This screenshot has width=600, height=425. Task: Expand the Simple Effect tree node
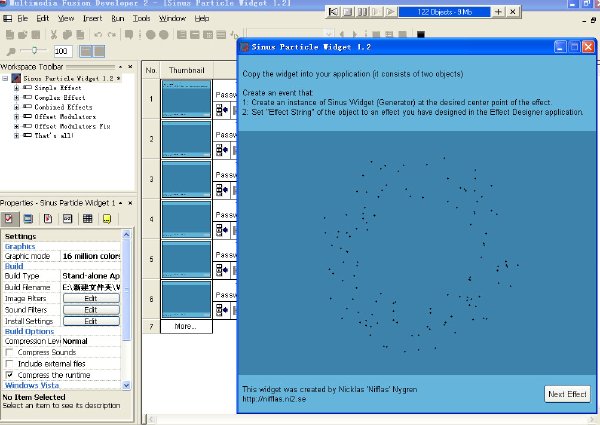click(x=16, y=88)
